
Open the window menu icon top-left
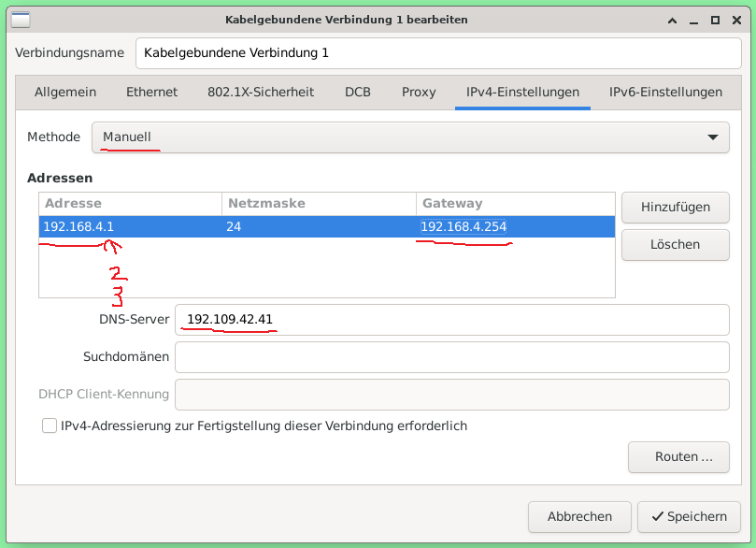pos(19,20)
